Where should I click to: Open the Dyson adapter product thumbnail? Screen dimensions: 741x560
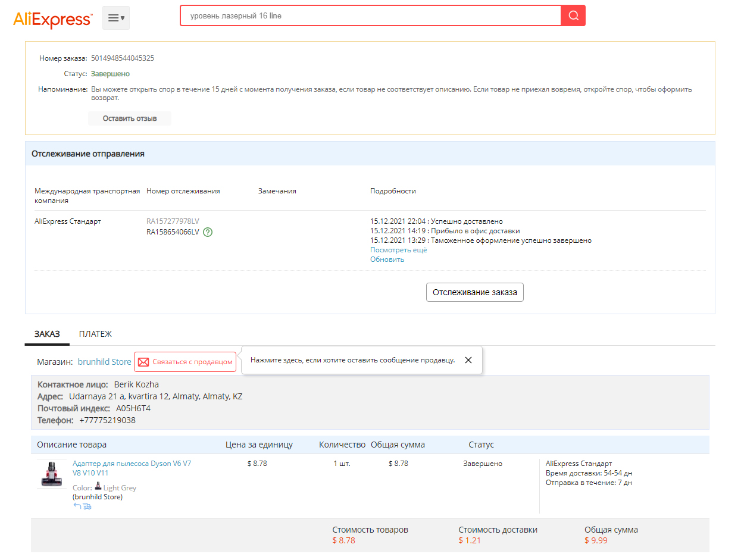[51, 474]
